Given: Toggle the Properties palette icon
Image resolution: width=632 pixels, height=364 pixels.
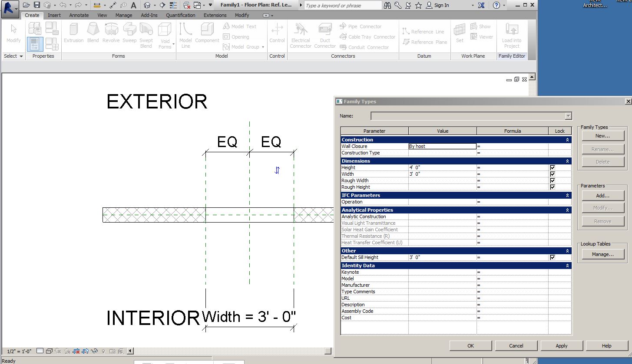Looking at the screenshot, I should 35,44.
